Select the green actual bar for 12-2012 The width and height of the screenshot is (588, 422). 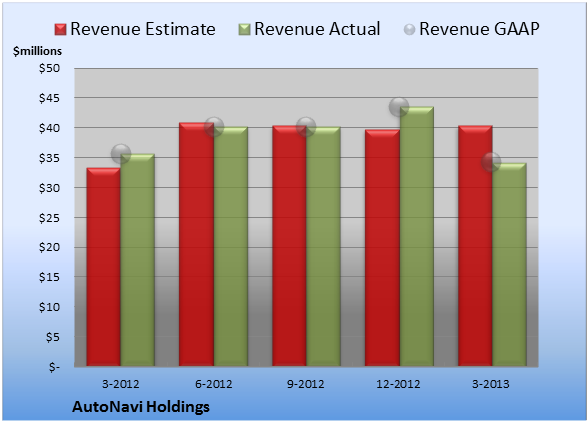[x=417, y=236]
